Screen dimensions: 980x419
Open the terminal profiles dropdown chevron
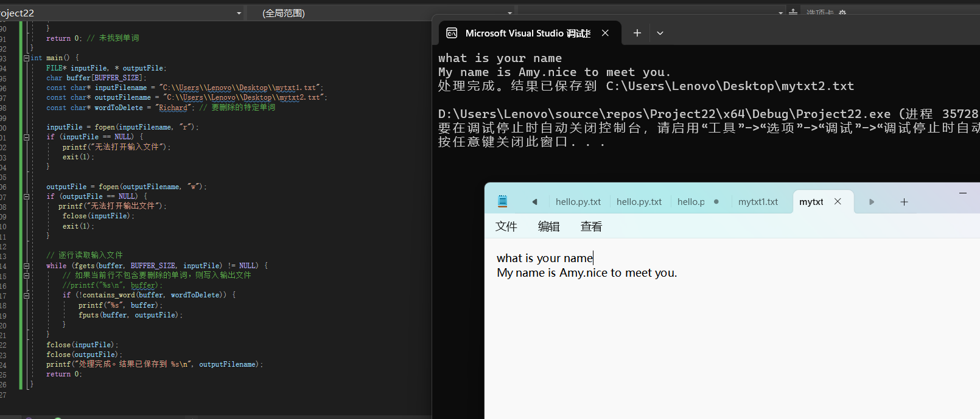click(x=660, y=33)
